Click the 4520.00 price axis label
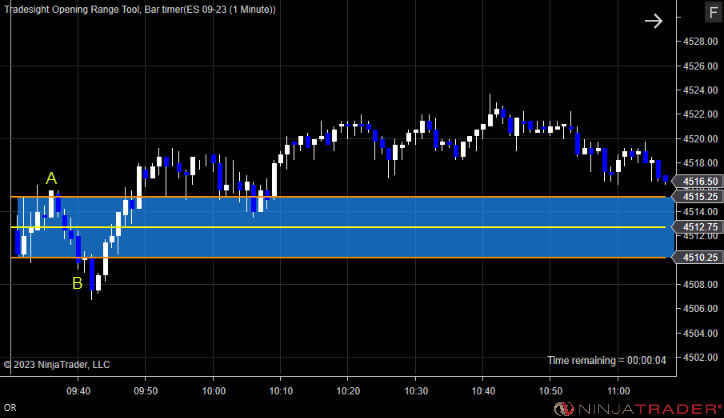The image size is (724, 418). 700,139
